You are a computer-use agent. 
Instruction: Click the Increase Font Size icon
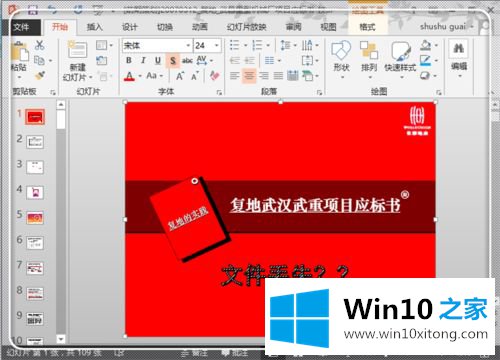[x=180, y=76]
